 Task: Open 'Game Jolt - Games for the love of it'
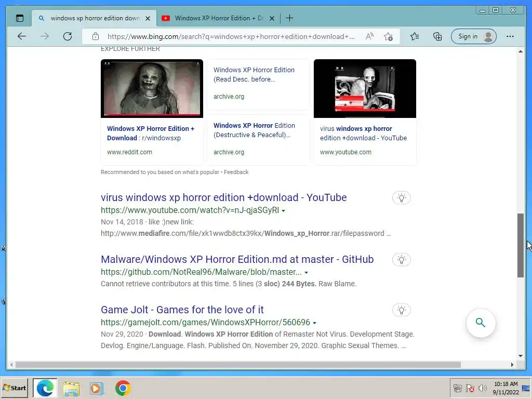point(182,310)
